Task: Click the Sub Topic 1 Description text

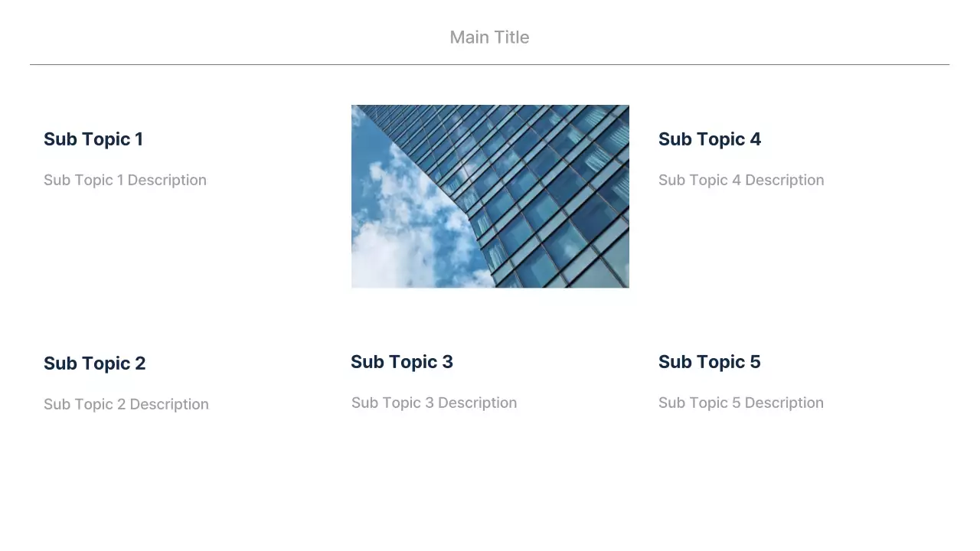Action: 125,180
